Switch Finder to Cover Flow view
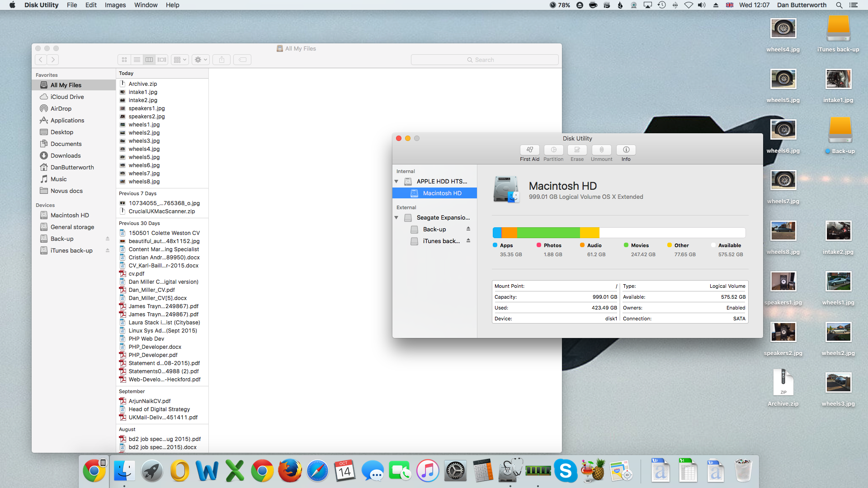 [x=162, y=60]
